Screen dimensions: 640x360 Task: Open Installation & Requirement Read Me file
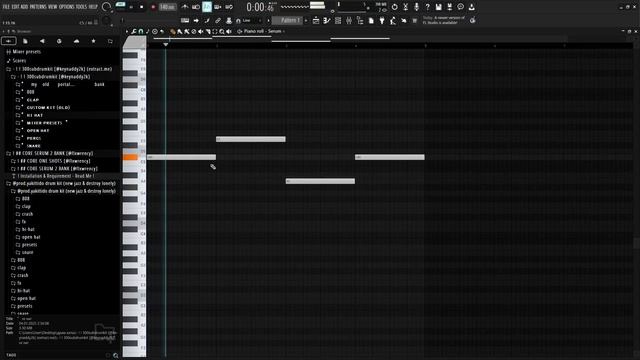pos(56,176)
